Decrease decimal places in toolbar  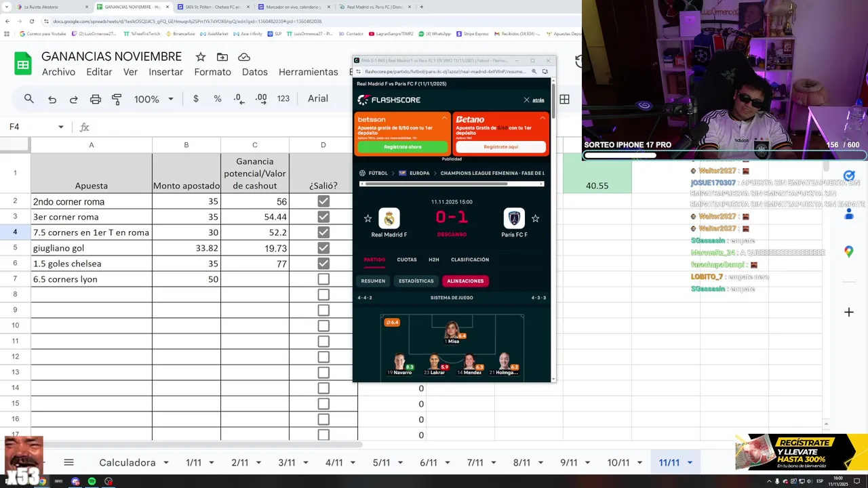[x=239, y=99]
